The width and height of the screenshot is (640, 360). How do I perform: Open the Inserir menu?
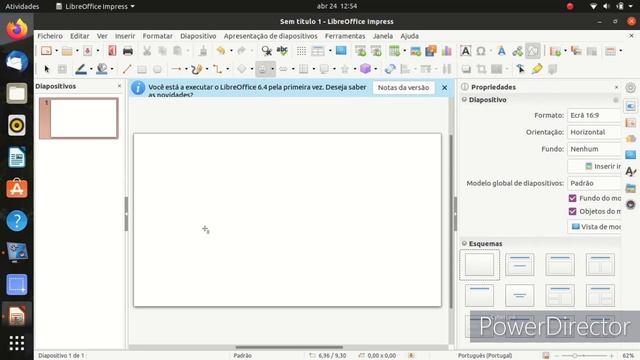coord(125,36)
